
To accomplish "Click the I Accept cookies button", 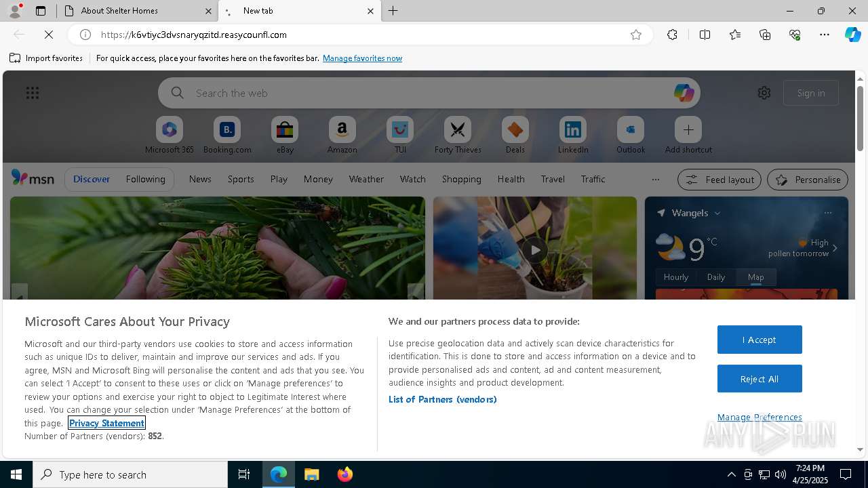I will click(759, 340).
